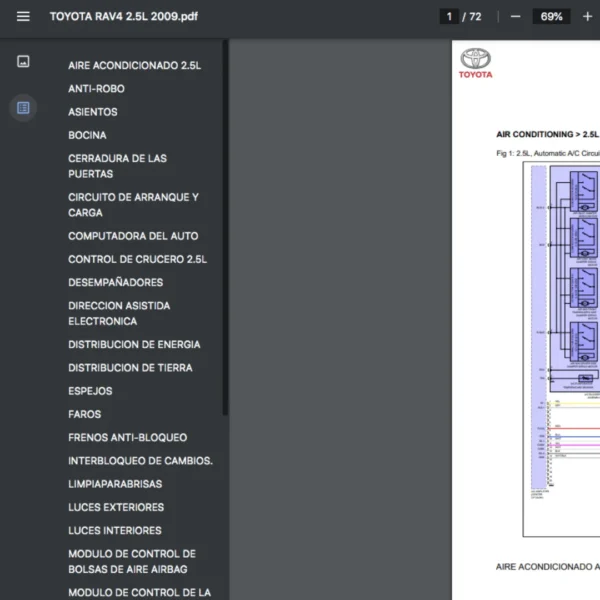Go to ASIENTOS bookmark
Screen dimensions: 600x600
tap(93, 112)
